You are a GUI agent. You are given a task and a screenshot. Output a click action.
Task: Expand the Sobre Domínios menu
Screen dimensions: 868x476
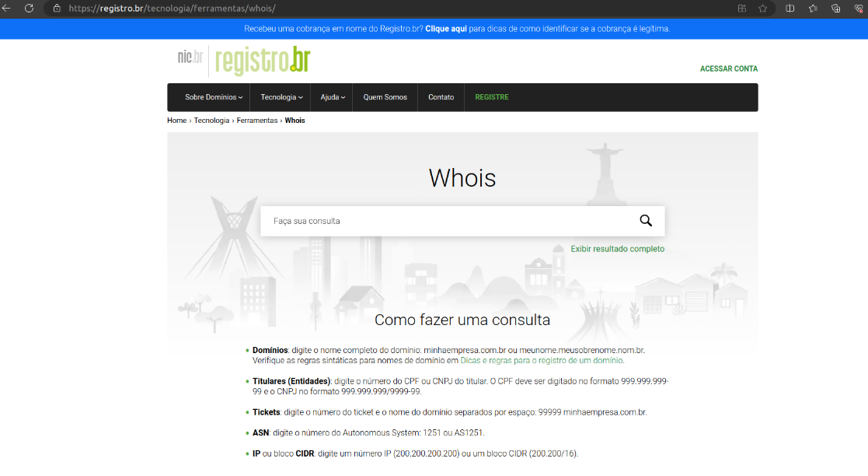click(214, 97)
